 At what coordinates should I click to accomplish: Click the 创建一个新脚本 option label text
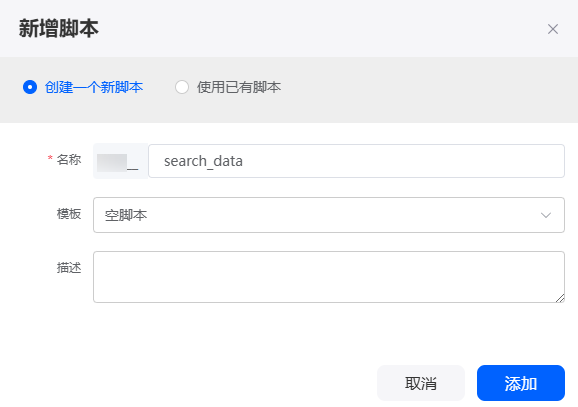click(94, 87)
